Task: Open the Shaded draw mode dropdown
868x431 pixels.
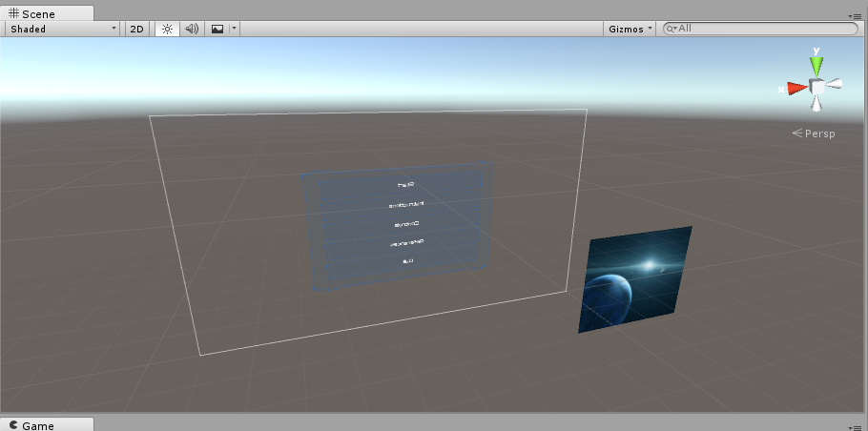Action: pos(62,29)
